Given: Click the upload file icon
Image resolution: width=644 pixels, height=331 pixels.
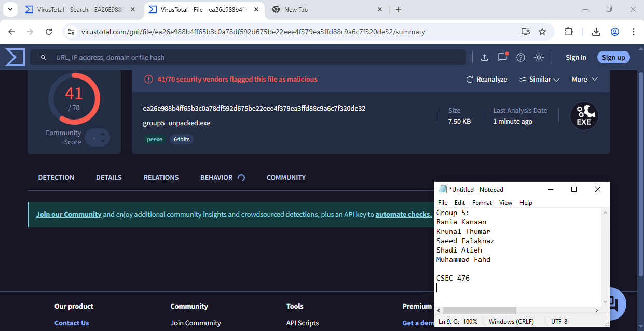Looking at the screenshot, I should pyautogui.click(x=484, y=57).
